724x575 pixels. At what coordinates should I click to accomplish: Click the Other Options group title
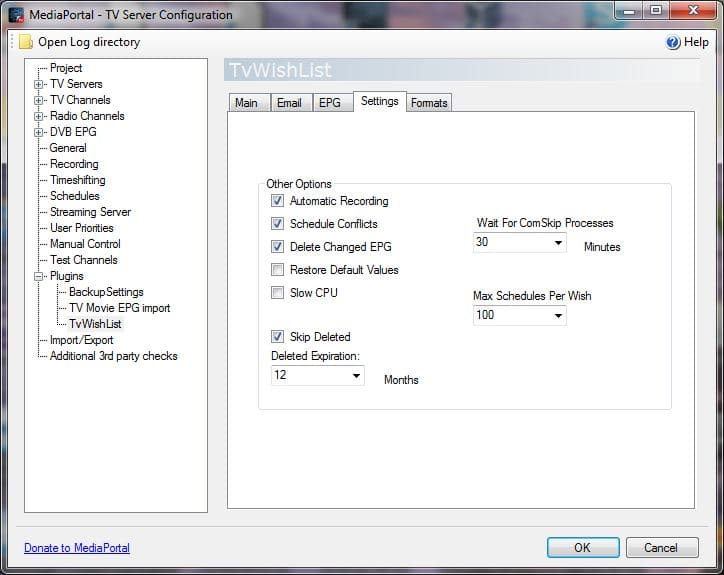[299, 184]
